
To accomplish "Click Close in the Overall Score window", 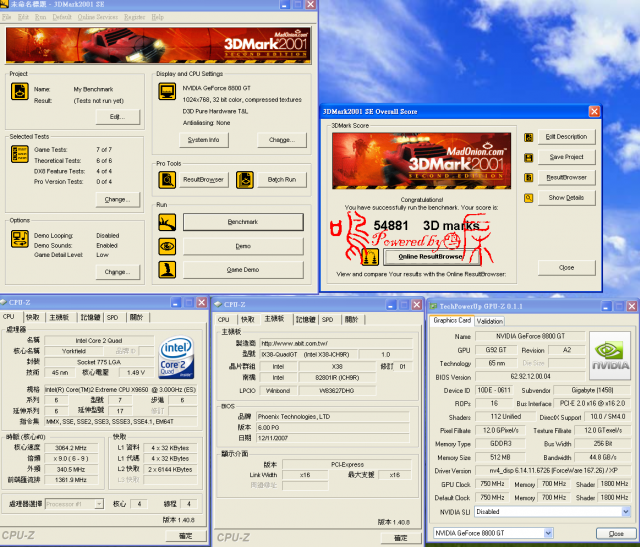I will pyautogui.click(x=567, y=268).
